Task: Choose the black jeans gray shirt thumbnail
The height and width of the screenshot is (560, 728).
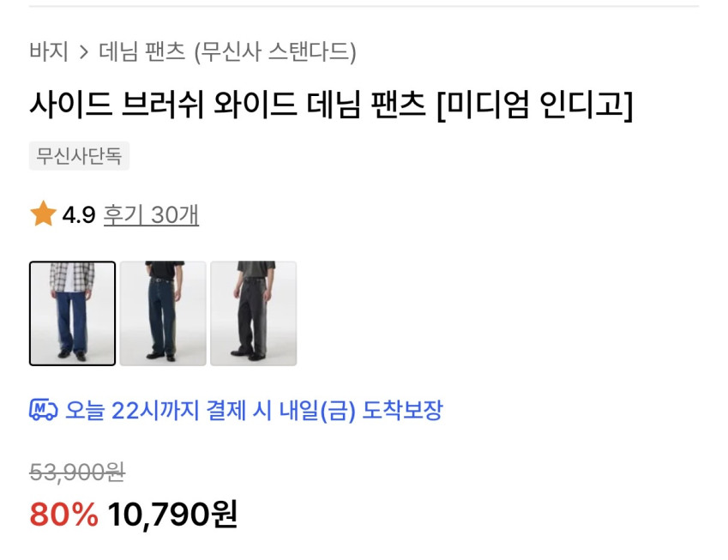Action: (254, 313)
